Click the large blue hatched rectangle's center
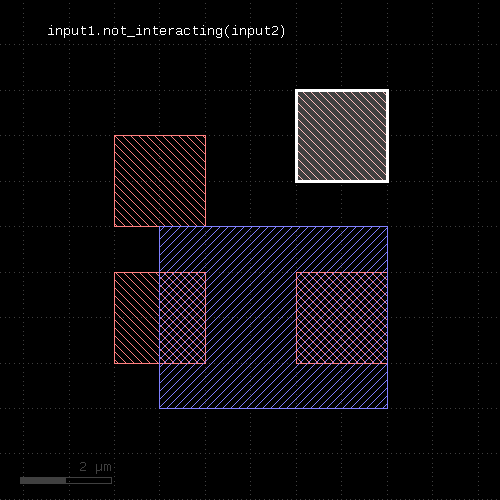The height and width of the screenshot is (500, 500). 273,317
